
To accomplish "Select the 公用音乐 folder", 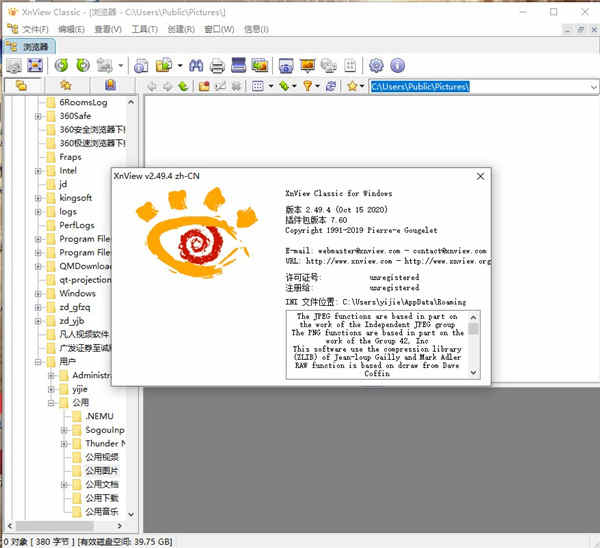I will [102, 512].
